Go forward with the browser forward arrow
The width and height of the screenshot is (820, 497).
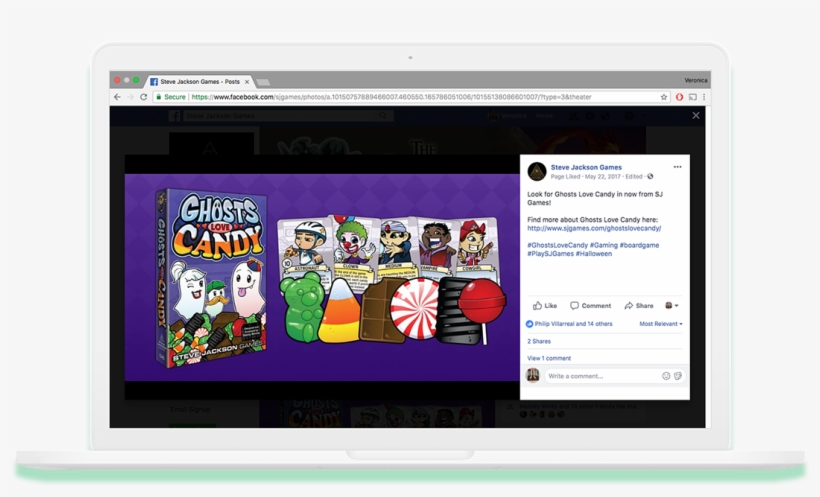click(x=130, y=97)
